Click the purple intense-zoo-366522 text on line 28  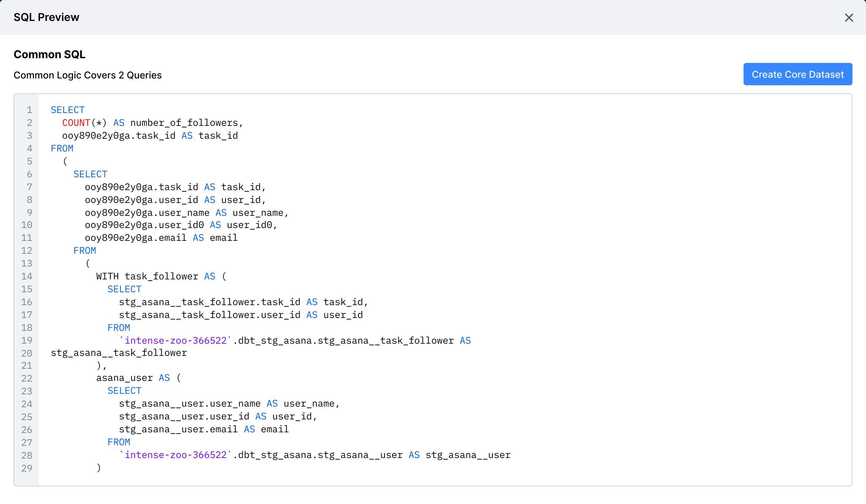[x=175, y=455]
